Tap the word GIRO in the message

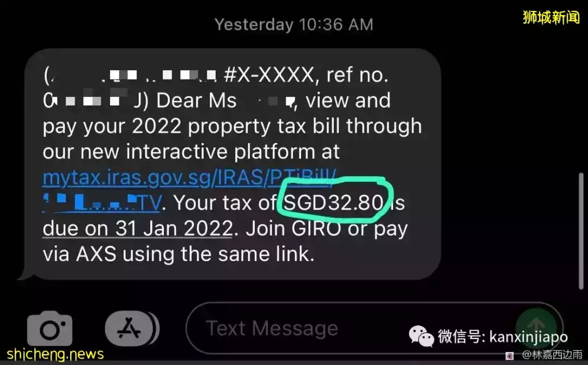pos(316,228)
